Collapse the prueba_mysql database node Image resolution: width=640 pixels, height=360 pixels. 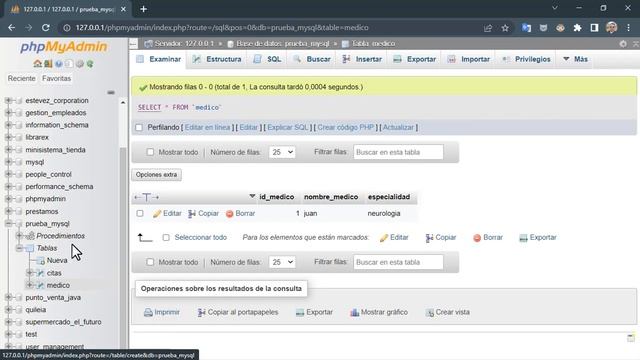click(x=9, y=224)
